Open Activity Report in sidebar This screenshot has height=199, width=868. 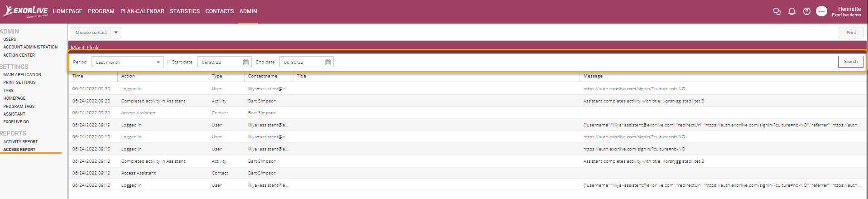pyautogui.click(x=20, y=142)
